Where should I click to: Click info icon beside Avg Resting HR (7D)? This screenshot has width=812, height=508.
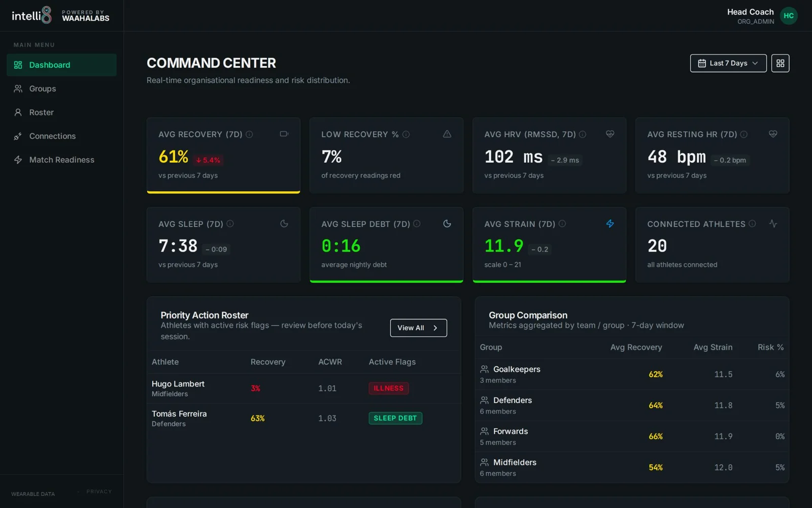[744, 135]
